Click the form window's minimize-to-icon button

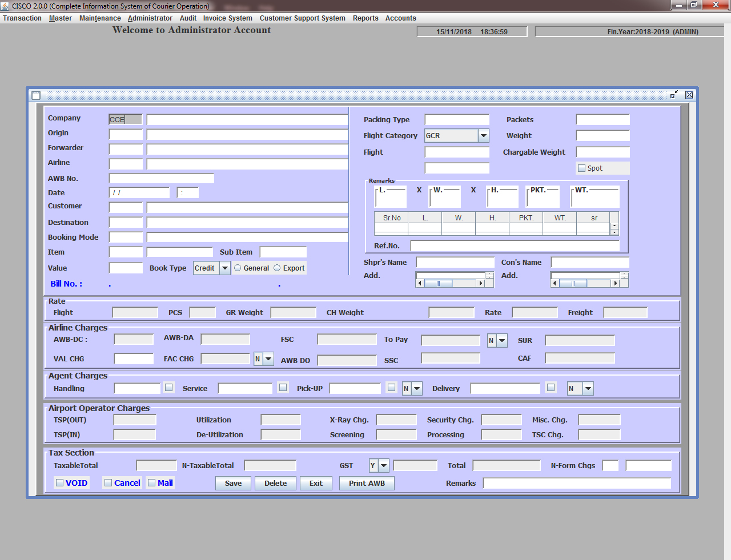pyautogui.click(x=674, y=95)
